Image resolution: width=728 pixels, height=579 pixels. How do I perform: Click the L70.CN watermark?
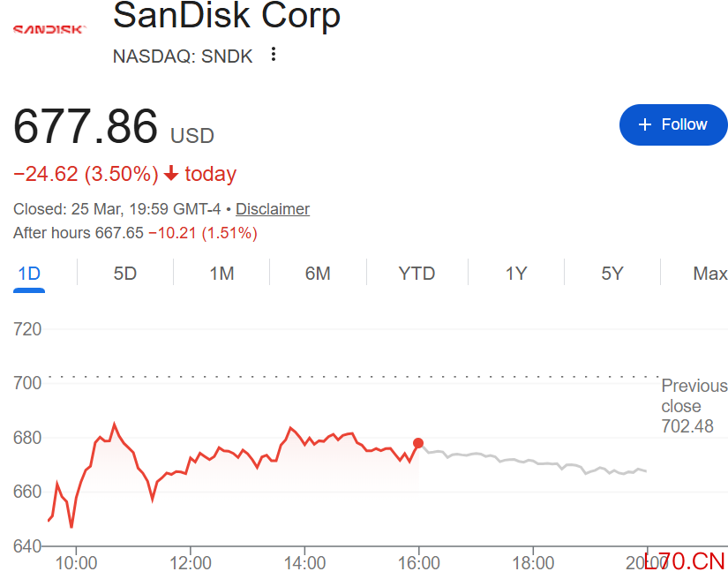[x=685, y=560]
